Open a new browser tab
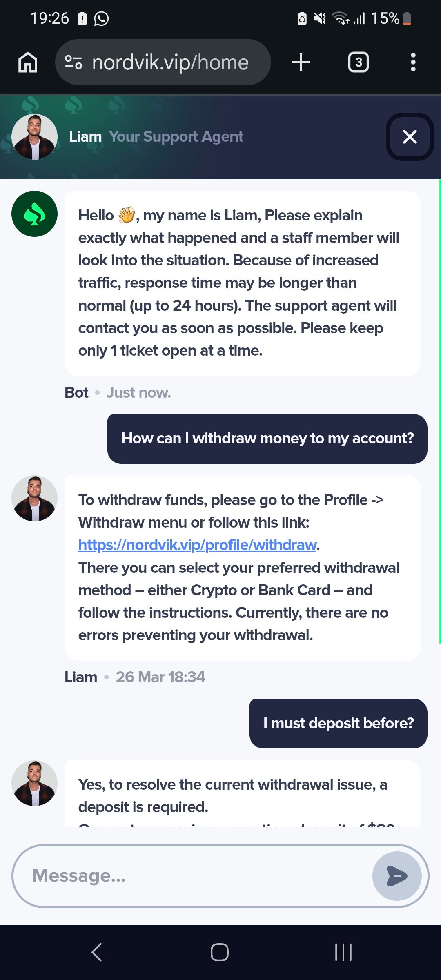The height and width of the screenshot is (980, 441). [x=301, y=62]
